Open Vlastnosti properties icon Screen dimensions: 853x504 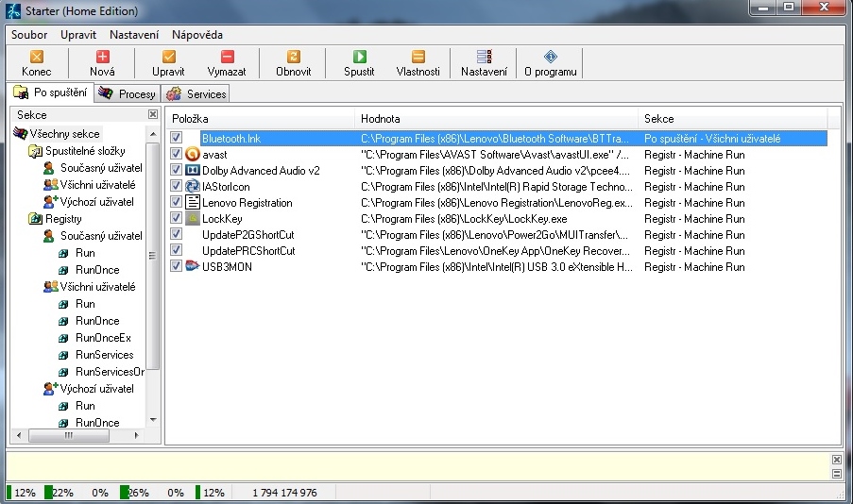[x=418, y=57]
